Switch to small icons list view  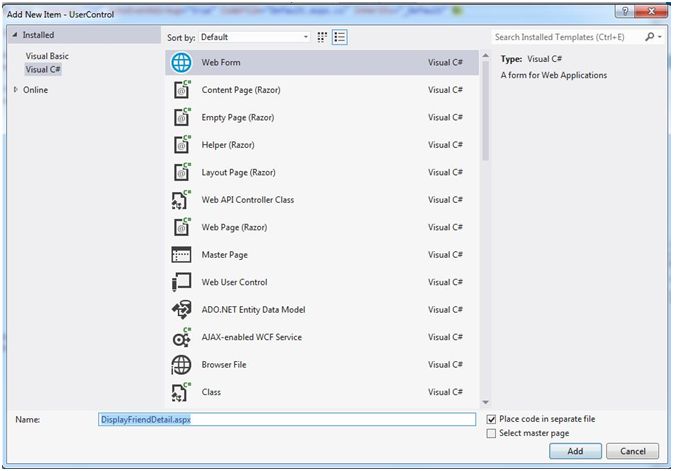coord(340,37)
